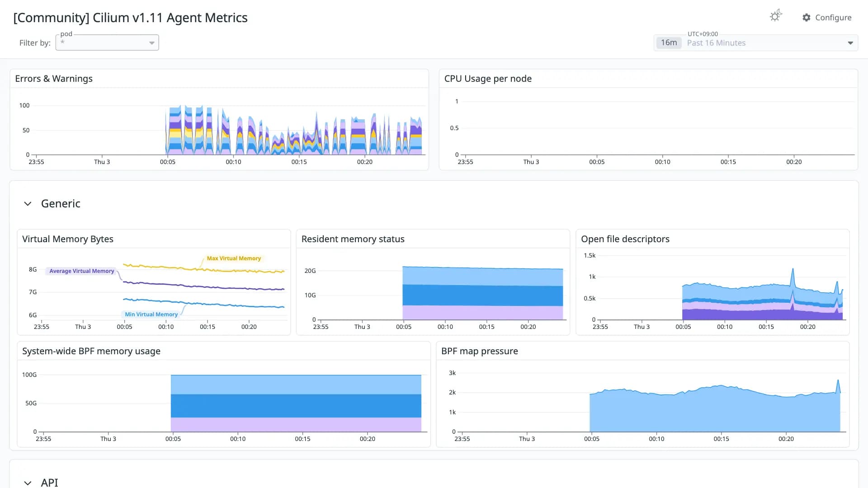
Task: Click the arrow icon in the pod filter
Action: coord(152,43)
